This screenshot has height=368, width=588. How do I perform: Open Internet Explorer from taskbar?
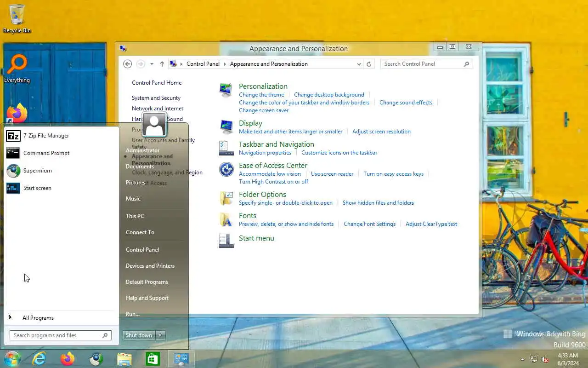coord(40,359)
